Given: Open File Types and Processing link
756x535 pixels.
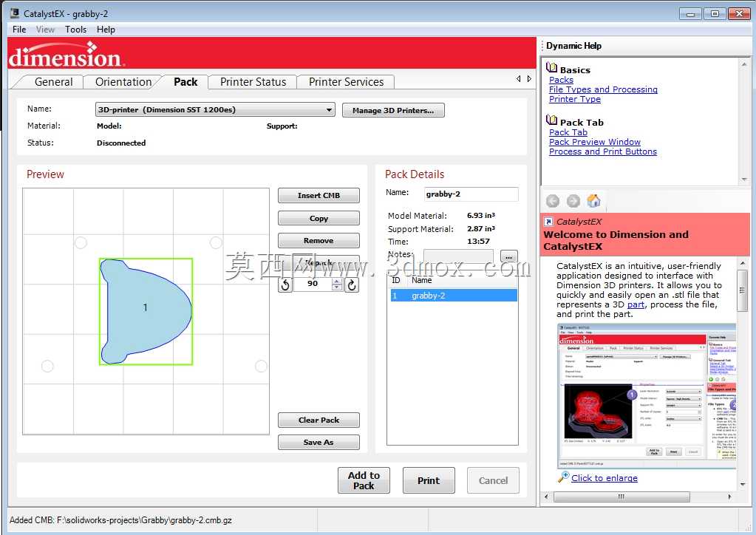Looking at the screenshot, I should coord(603,89).
